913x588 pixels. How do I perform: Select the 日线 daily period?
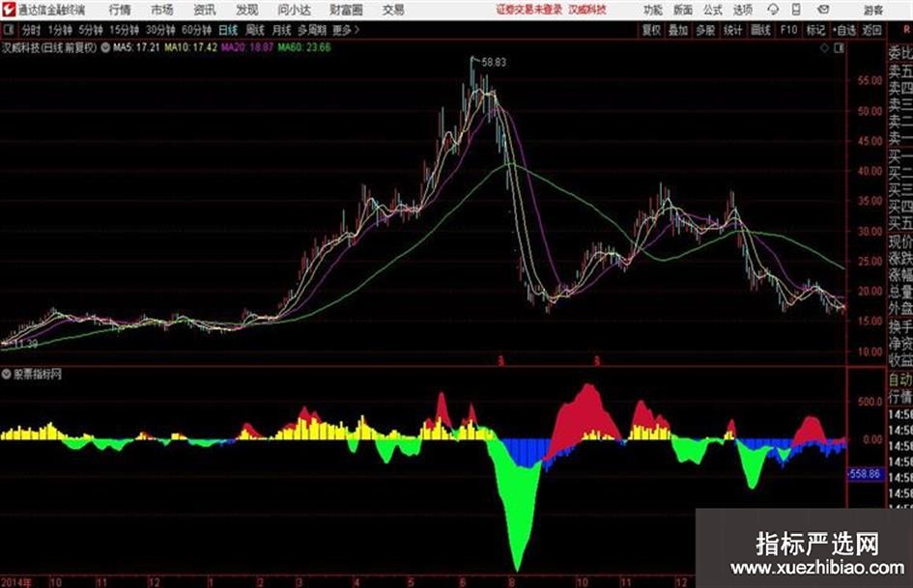coord(228,30)
